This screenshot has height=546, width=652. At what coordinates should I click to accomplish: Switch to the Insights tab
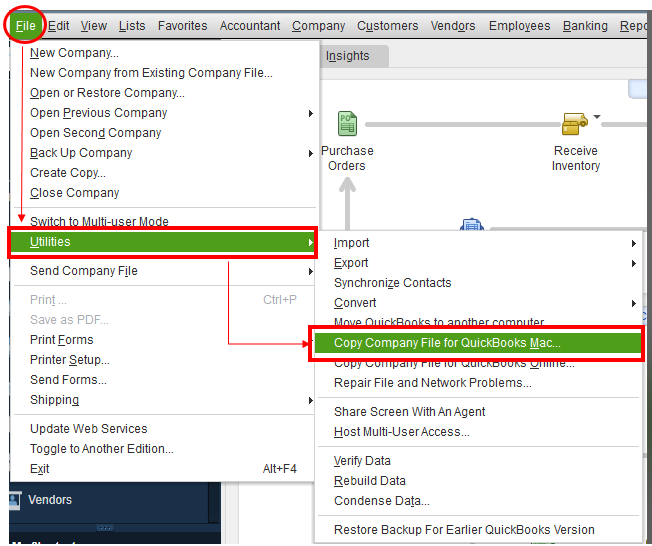[x=347, y=56]
